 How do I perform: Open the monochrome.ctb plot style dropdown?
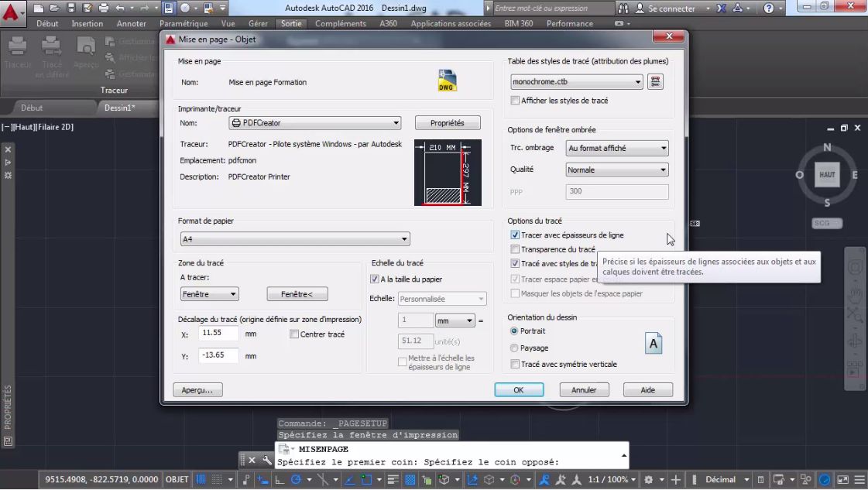tap(637, 81)
